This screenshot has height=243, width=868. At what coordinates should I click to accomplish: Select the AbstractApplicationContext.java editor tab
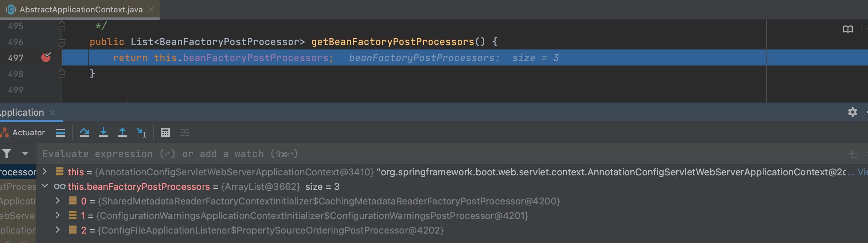pos(81,9)
